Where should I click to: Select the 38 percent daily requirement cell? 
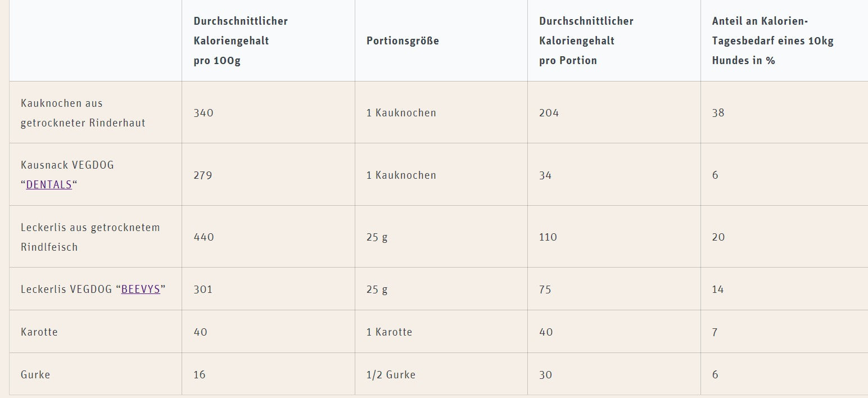[x=718, y=113]
